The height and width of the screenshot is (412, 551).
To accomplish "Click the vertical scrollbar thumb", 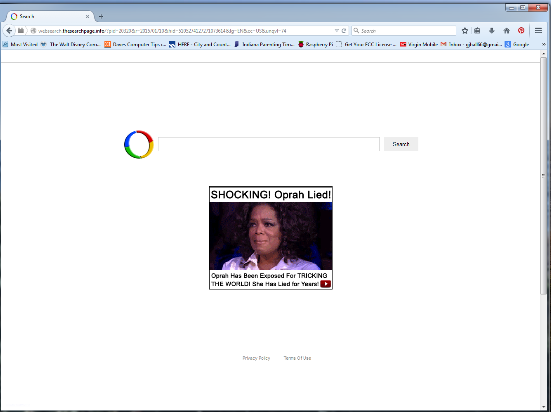I will (x=543, y=176).
